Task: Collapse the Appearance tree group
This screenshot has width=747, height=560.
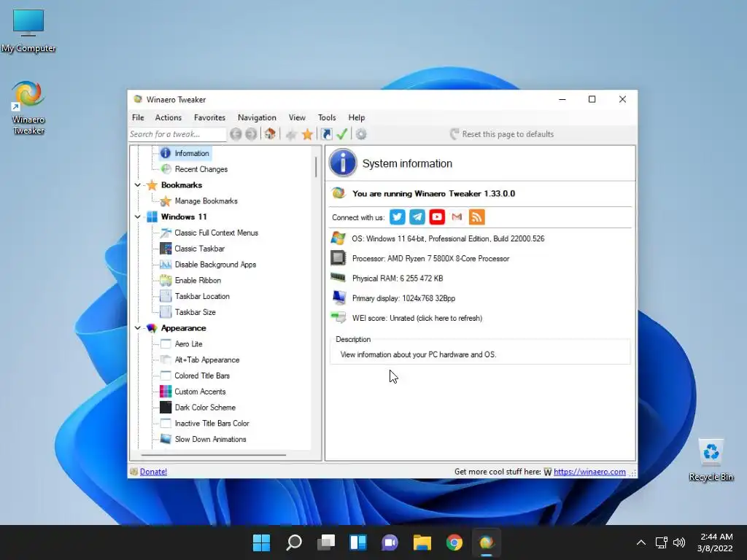Action: [138, 328]
